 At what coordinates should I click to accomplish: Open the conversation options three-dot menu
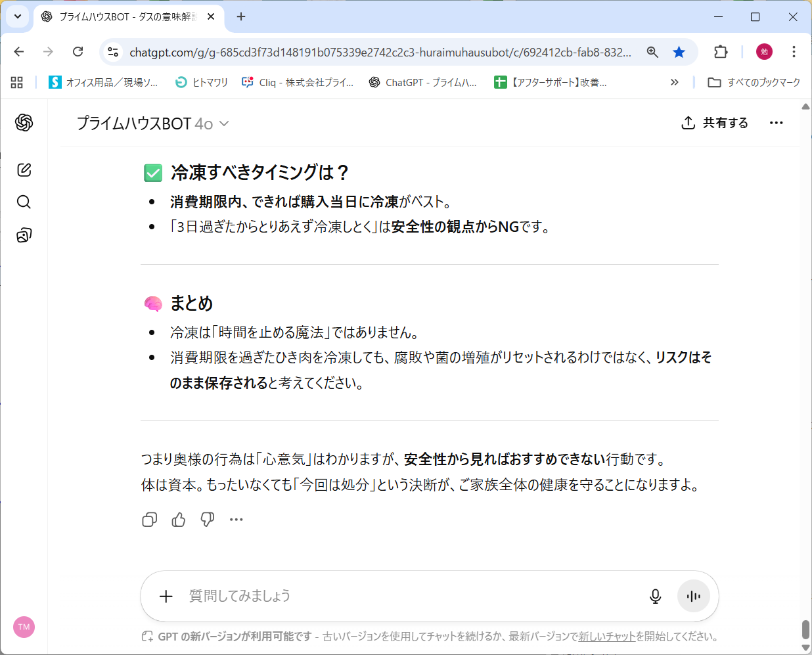[776, 123]
